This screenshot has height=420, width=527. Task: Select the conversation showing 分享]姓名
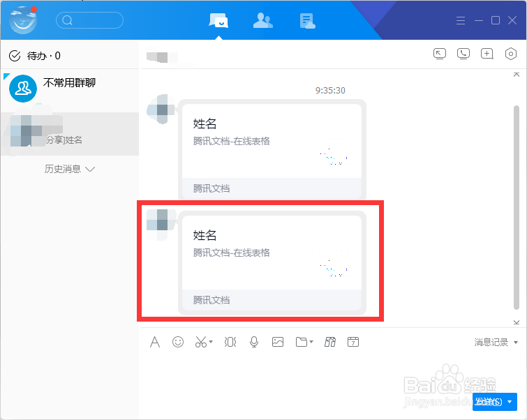(70, 134)
